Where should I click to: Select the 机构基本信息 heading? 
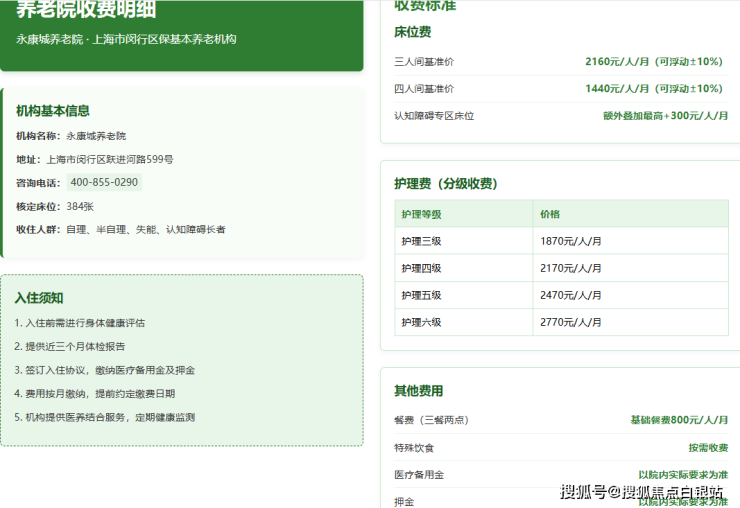point(53,111)
